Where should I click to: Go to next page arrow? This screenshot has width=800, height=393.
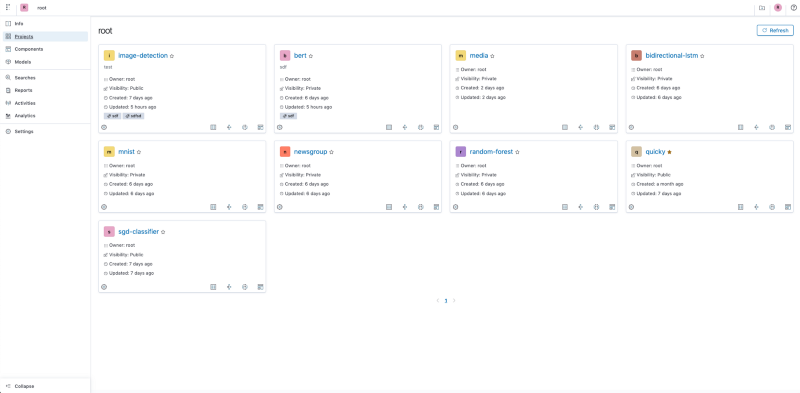pos(454,301)
